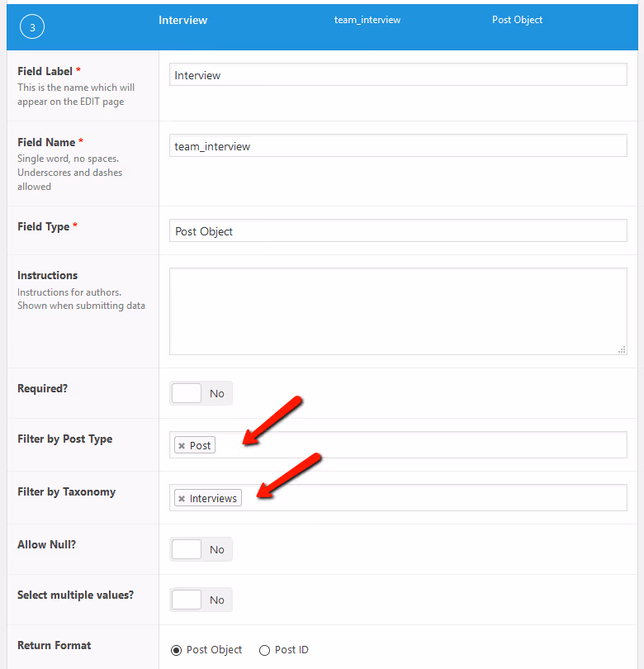The image size is (644, 669).
Task: Click the Filter by Post Type heading
Action: [65, 439]
